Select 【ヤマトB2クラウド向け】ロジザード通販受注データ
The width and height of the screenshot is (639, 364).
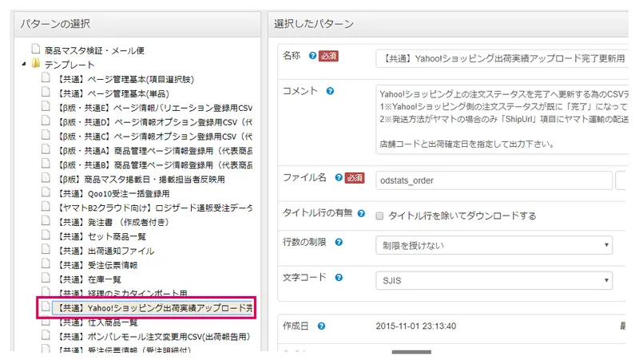153,208
